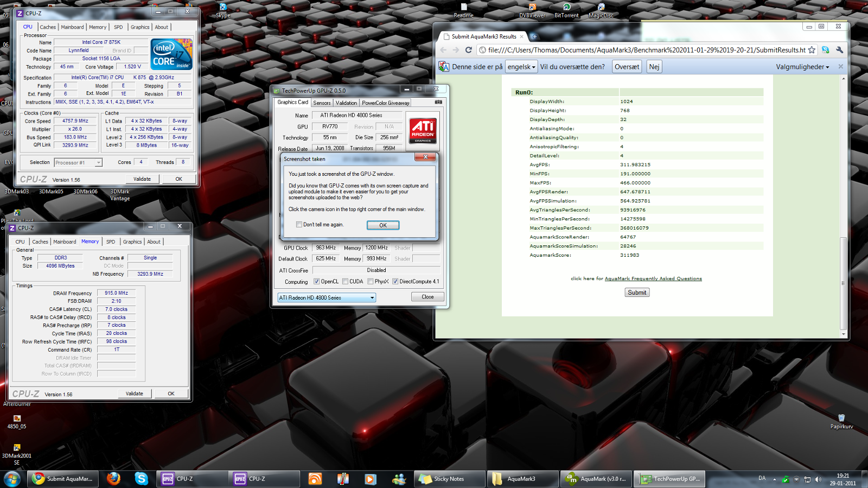Viewport: 868px width, 488px height.
Task: Open PowerColor Giveaway tab in GPU-Z
Action: click(x=386, y=103)
